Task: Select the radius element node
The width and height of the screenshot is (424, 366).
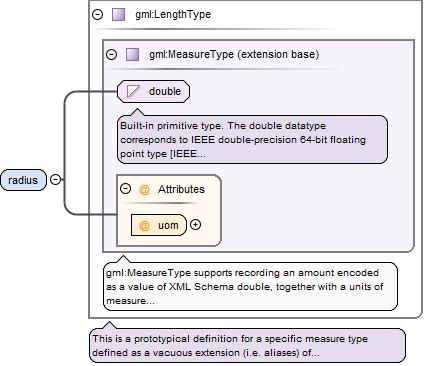Action: (23, 180)
